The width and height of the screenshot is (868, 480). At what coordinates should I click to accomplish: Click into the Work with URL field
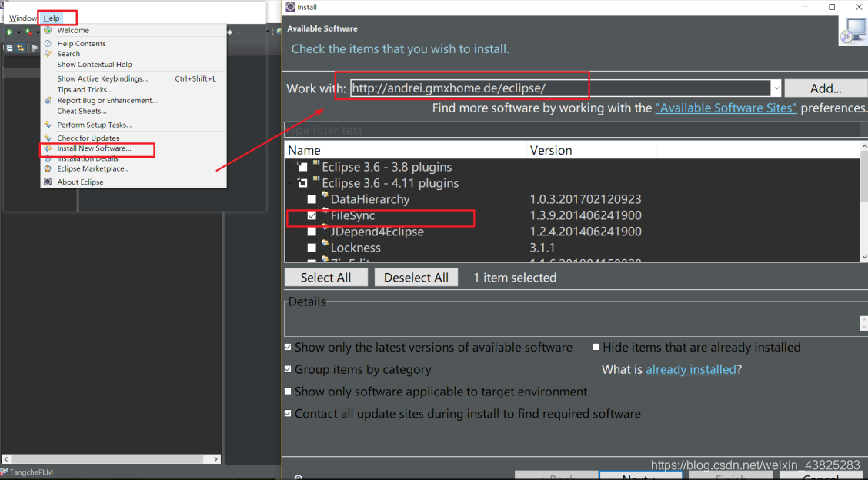(x=560, y=88)
